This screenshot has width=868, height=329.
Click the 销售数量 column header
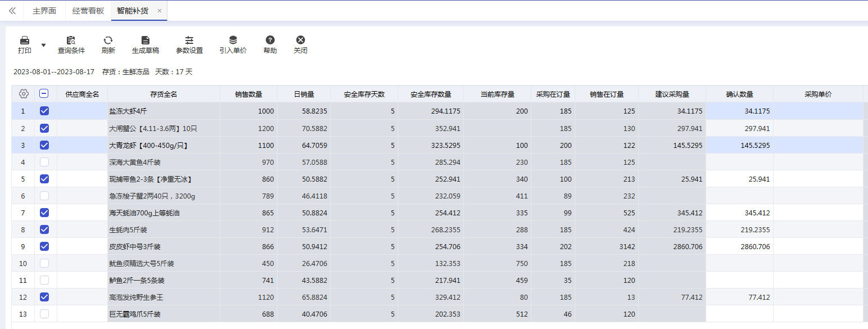point(248,94)
